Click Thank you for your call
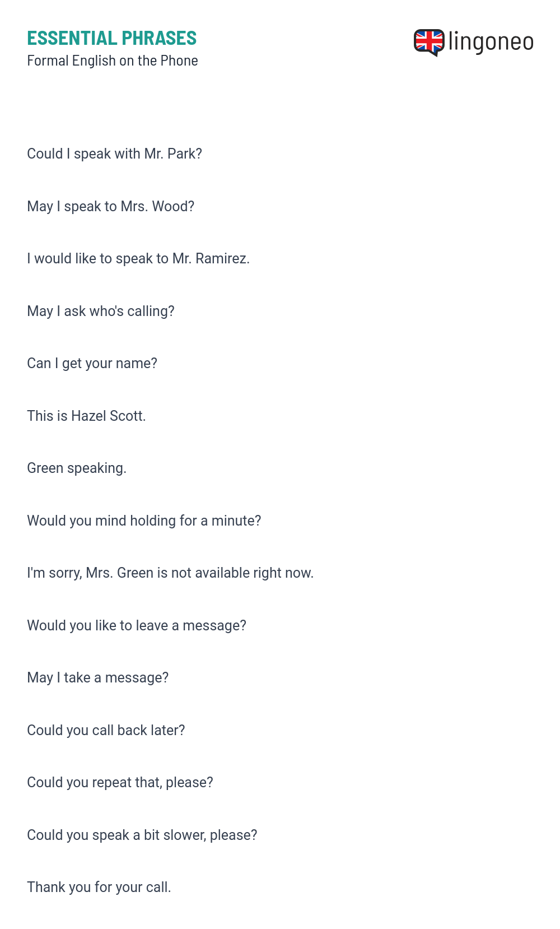Viewport: 560px width, 929px height. [x=99, y=887]
